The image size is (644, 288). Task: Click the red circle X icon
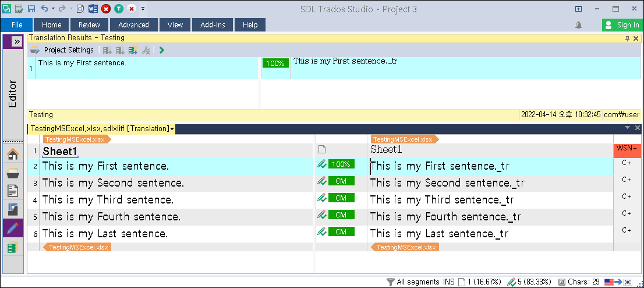105,9
